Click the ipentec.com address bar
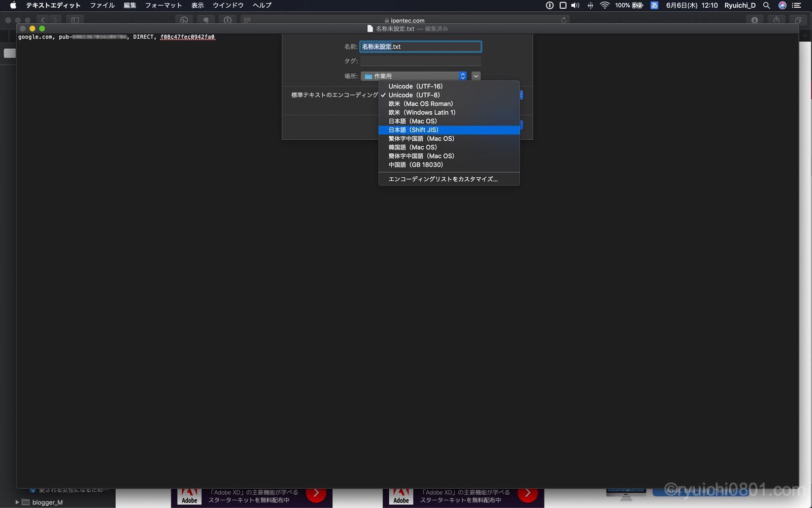Screen dimensions: 812x508 pos(404,20)
